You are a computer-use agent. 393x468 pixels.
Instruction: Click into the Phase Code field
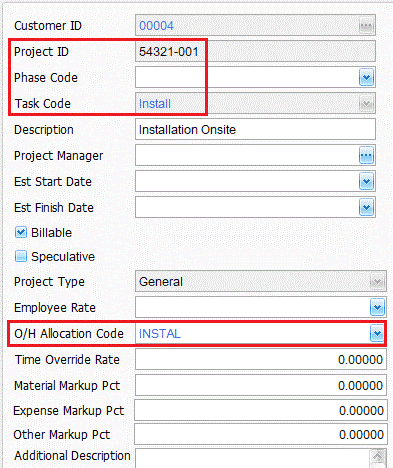point(255,77)
